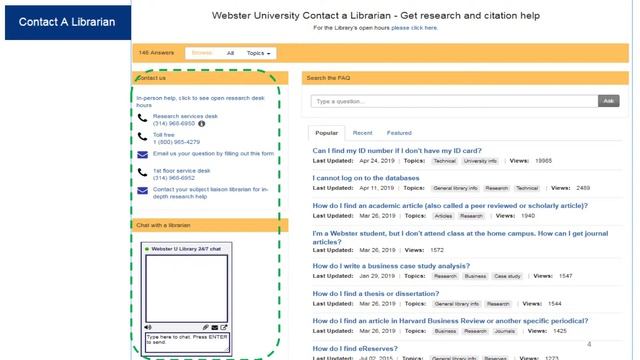Open Harvard Business Review article question
The width and height of the screenshot is (640, 360).
pos(451,321)
